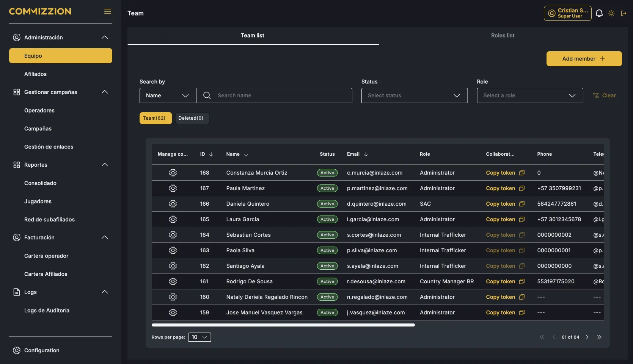Open the manage gear for Rodrigo De Sousa

(173, 281)
